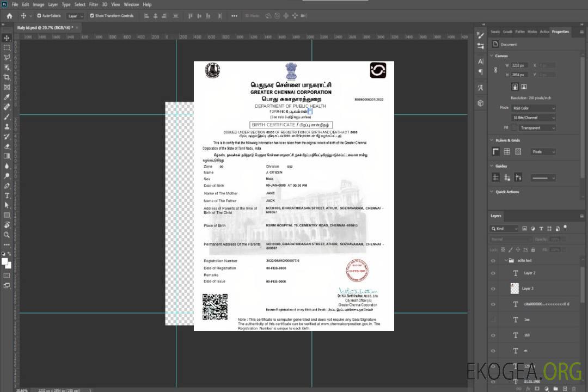Hide Layer 2 with its eye icon
This screenshot has width=588, height=392.
[x=493, y=273]
